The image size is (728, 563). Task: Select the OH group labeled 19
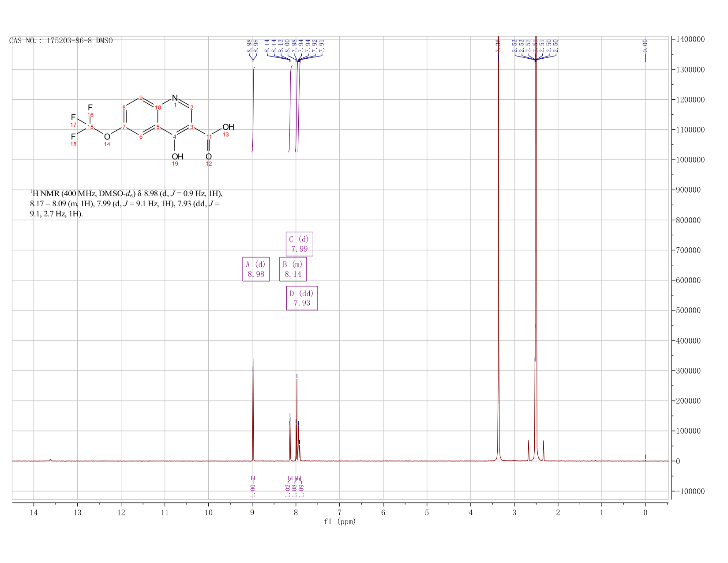tap(177, 157)
